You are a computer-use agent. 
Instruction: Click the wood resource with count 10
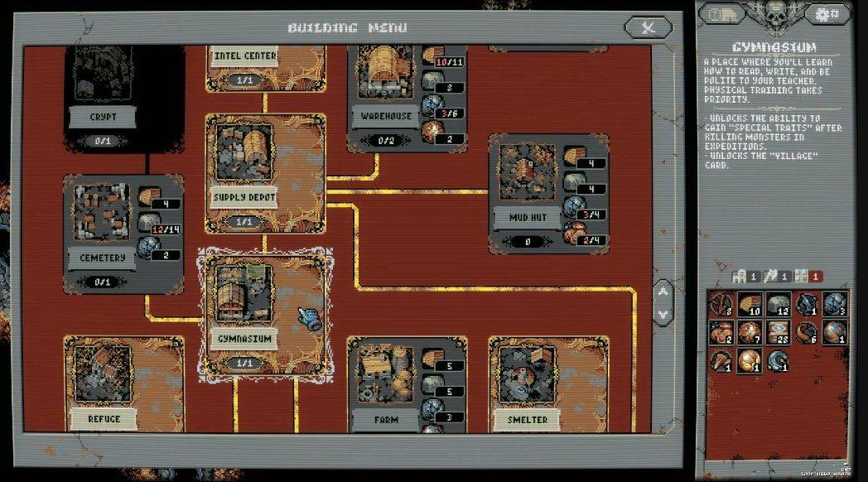tap(749, 304)
